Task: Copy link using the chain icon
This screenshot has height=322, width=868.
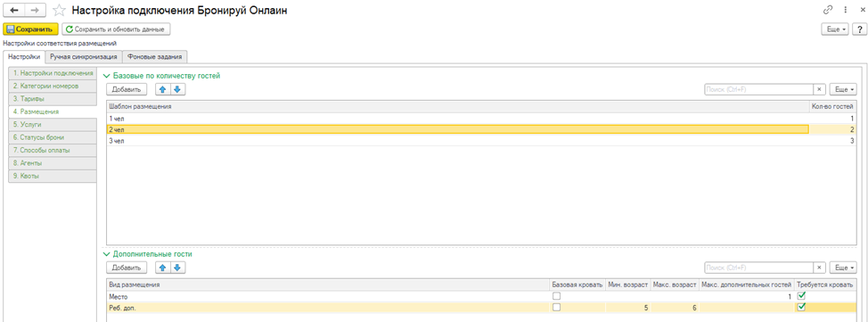Action: click(x=828, y=10)
